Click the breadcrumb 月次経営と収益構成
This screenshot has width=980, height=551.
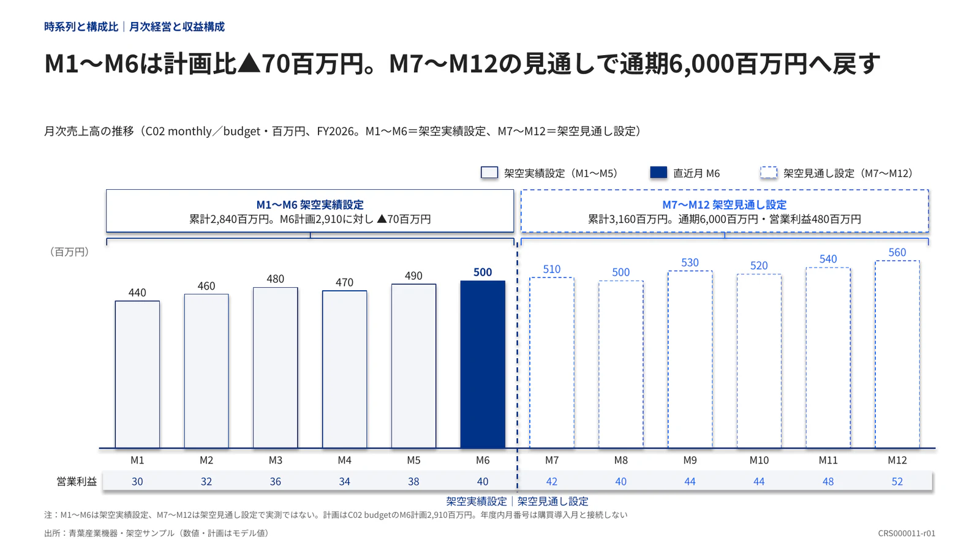coord(177,26)
